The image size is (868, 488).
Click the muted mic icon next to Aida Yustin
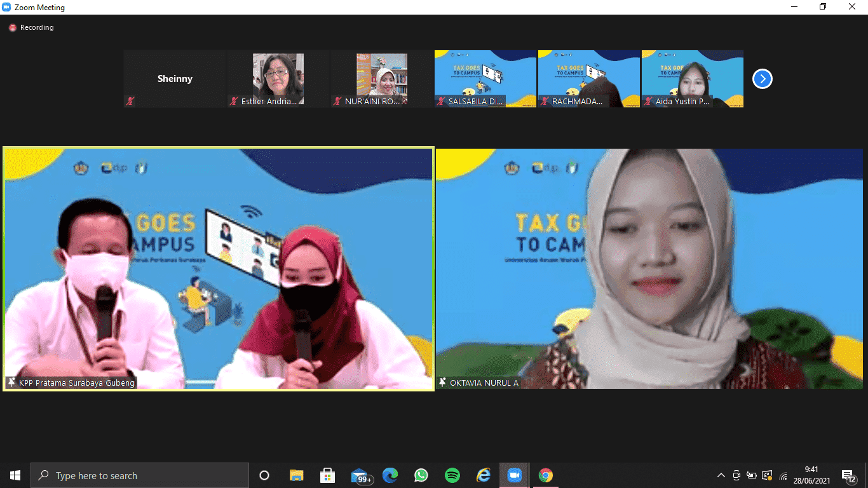click(648, 101)
